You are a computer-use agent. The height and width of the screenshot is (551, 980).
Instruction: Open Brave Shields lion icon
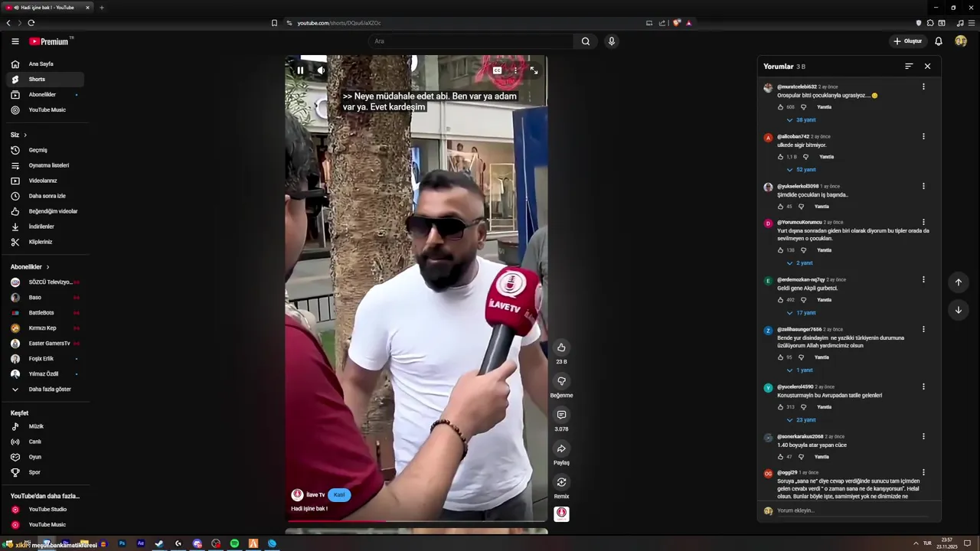click(677, 23)
